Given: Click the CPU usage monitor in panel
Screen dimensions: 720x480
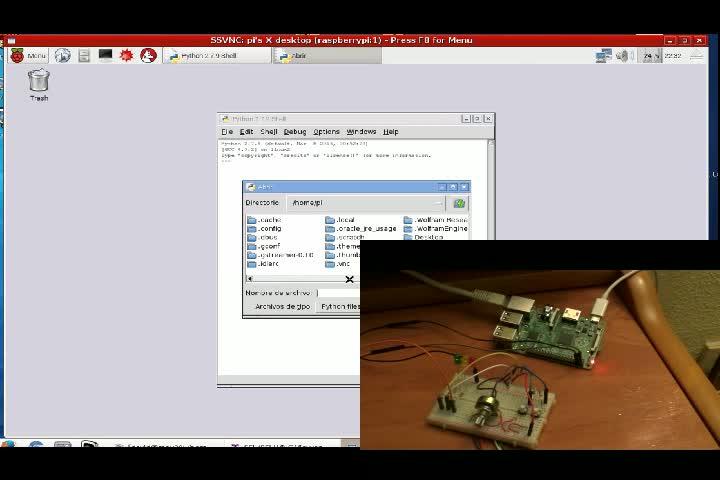Looking at the screenshot, I should pyautogui.click(x=650, y=56).
